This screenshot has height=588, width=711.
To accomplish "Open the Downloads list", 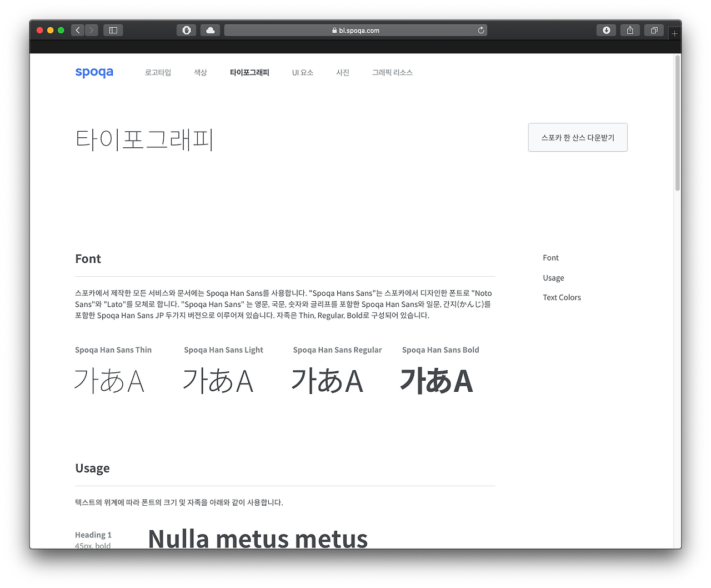I will (606, 30).
